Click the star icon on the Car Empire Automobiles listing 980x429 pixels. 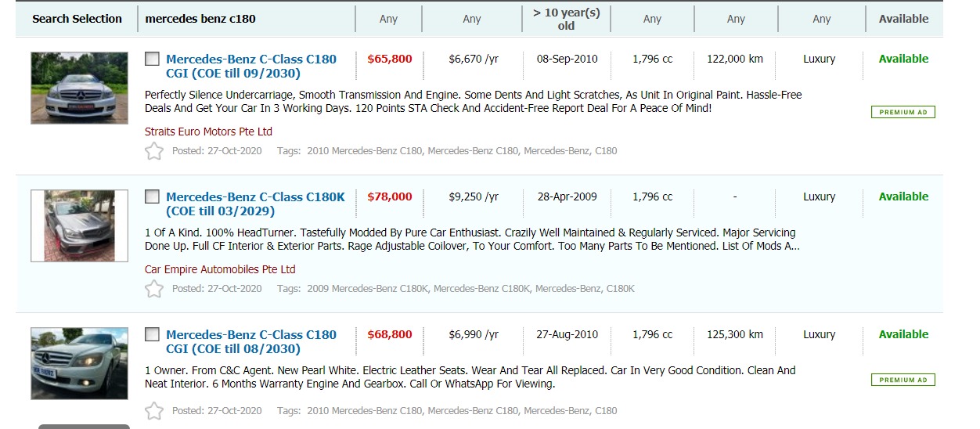(154, 289)
